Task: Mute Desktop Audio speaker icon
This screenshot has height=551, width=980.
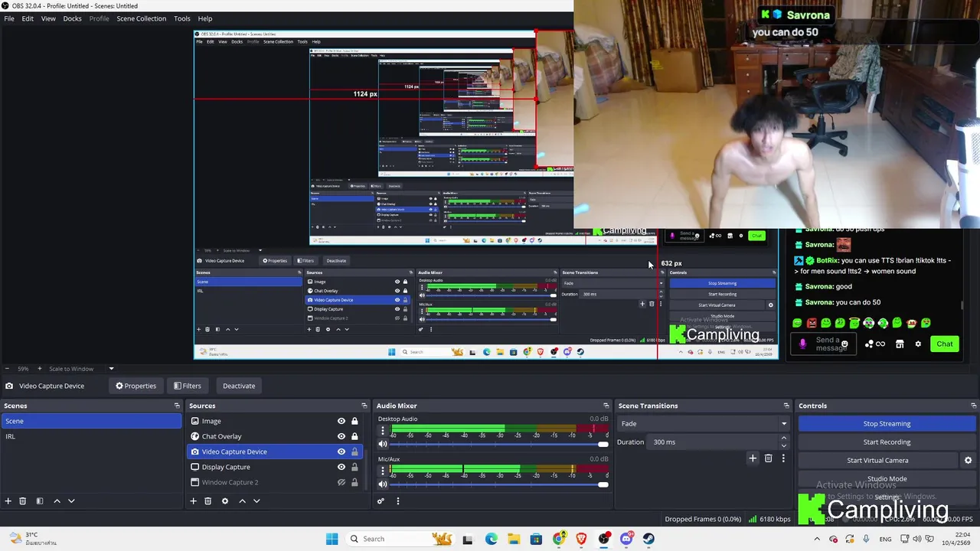Action: pyautogui.click(x=383, y=445)
